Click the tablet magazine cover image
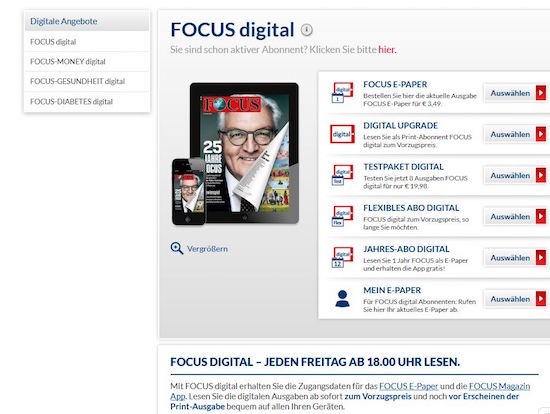550x414 pixels. (x=244, y=153)
